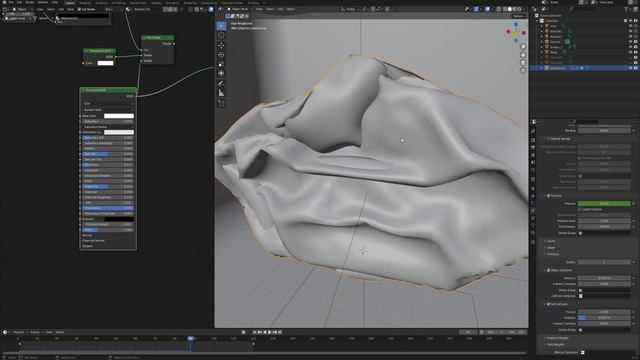Open the outliner filter funnel icon
Viewport: 640px width, 360px height.
click(x=627, y=9)
